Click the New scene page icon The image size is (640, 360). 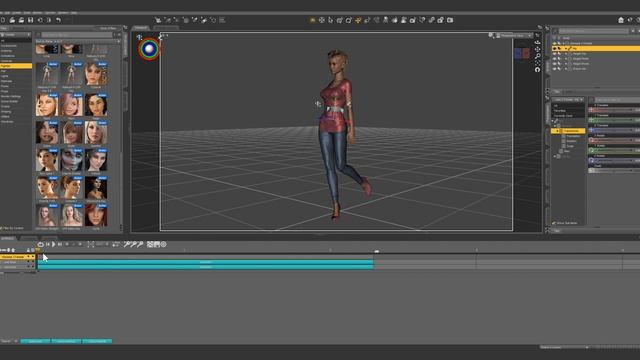click(3, 20)
